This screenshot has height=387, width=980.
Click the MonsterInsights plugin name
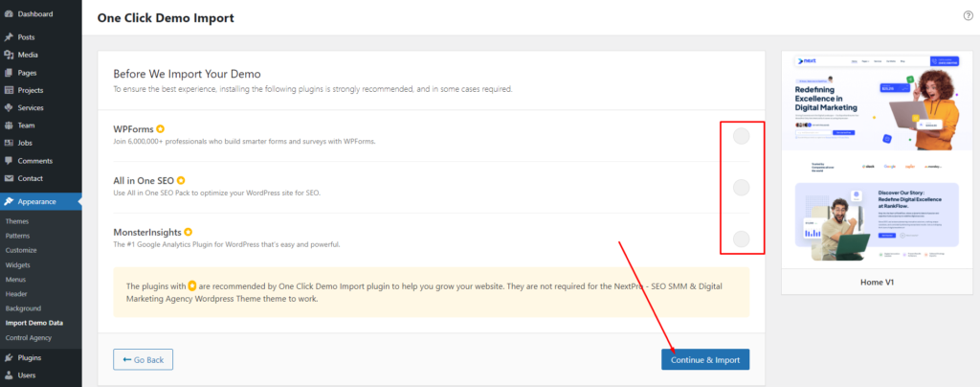point(146,232)
